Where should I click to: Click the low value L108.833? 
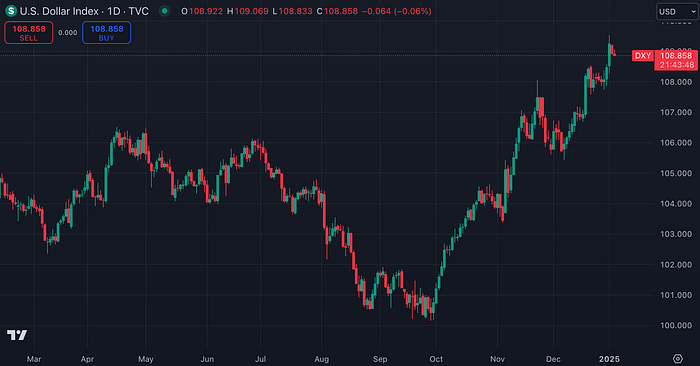pyautogui.click(x=292, y=11)
